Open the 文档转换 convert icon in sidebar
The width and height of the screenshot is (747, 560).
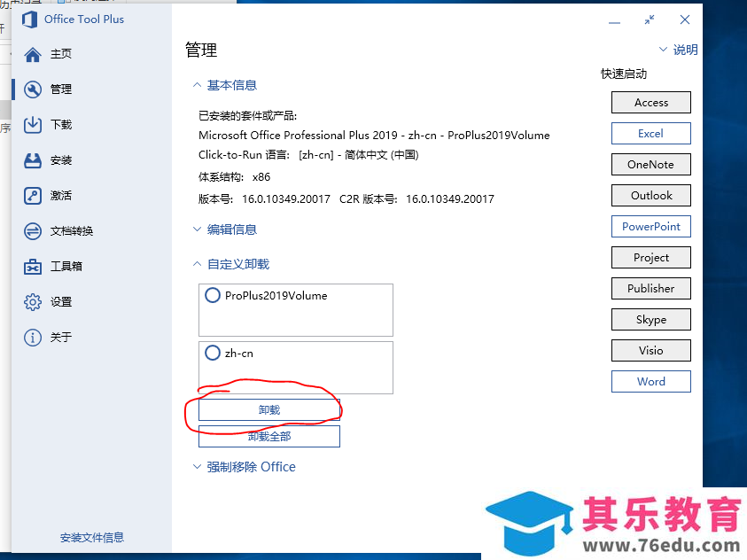(33, 231)
